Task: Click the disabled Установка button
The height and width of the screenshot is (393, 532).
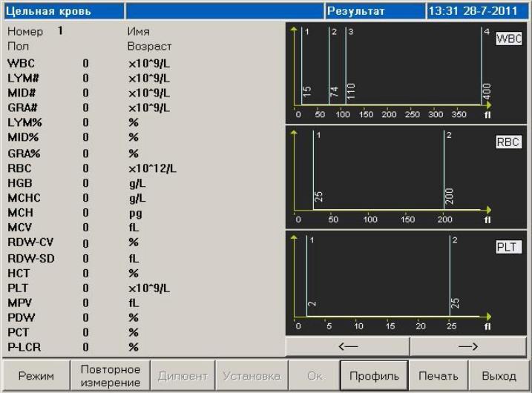Action: (x=252, y=376)
